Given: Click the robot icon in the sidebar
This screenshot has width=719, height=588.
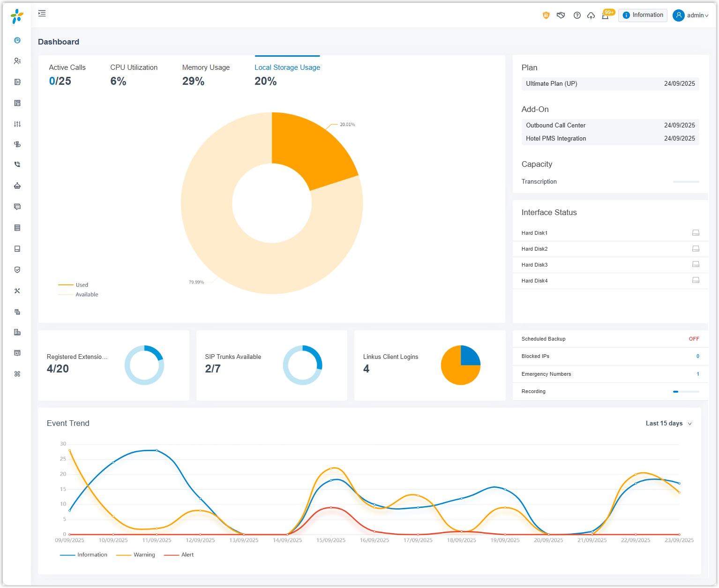Looking at the screenshot, I should tap(17, 186).
